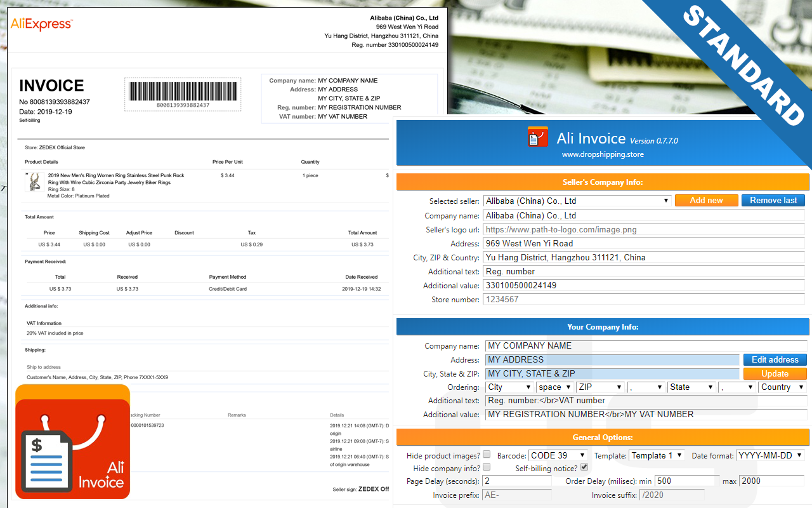This screenshot has height=508, width=812.
Task: Click the Invoice prefix input field
Action: click(x=516, y=495)
